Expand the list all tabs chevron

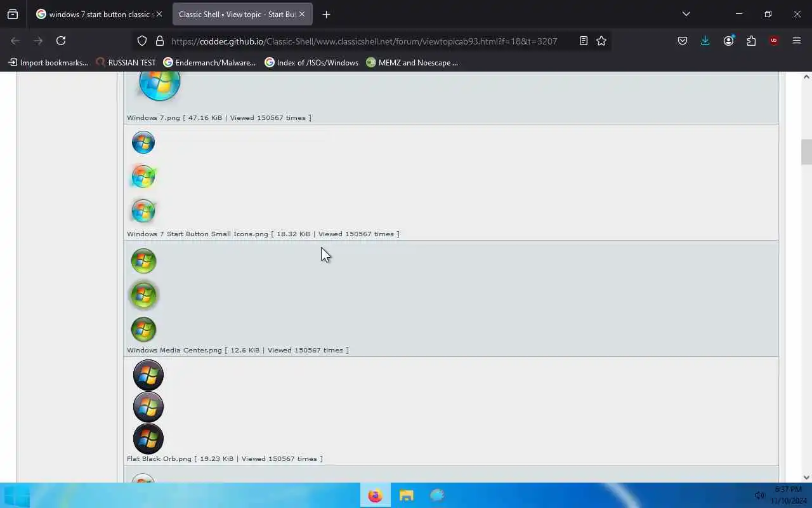(686, 14)
